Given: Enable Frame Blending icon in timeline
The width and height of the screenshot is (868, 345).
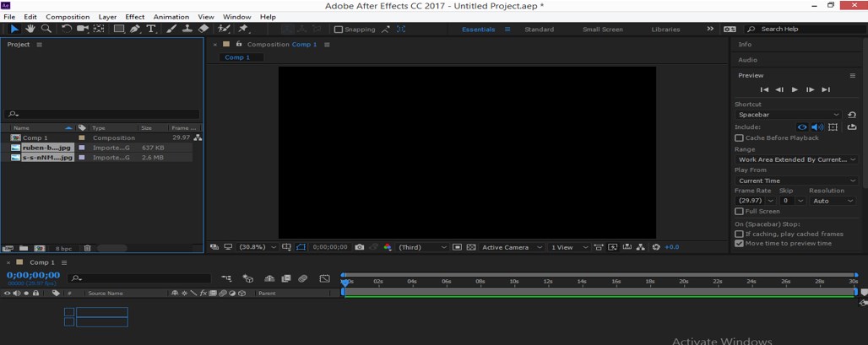Looking at the screenshot, I should pyautogui.click(x=286, y=278).
